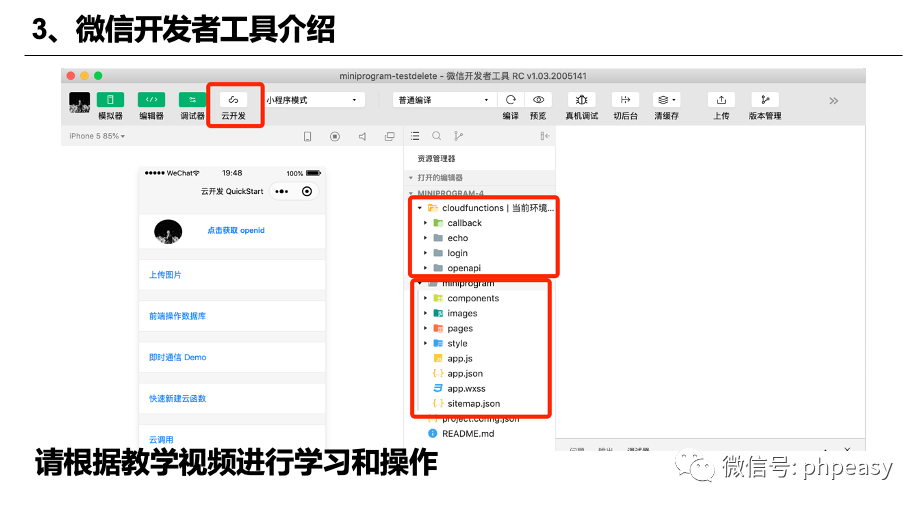
Task: Click the 前端操作数据库 link
Action: click(178, 316)
